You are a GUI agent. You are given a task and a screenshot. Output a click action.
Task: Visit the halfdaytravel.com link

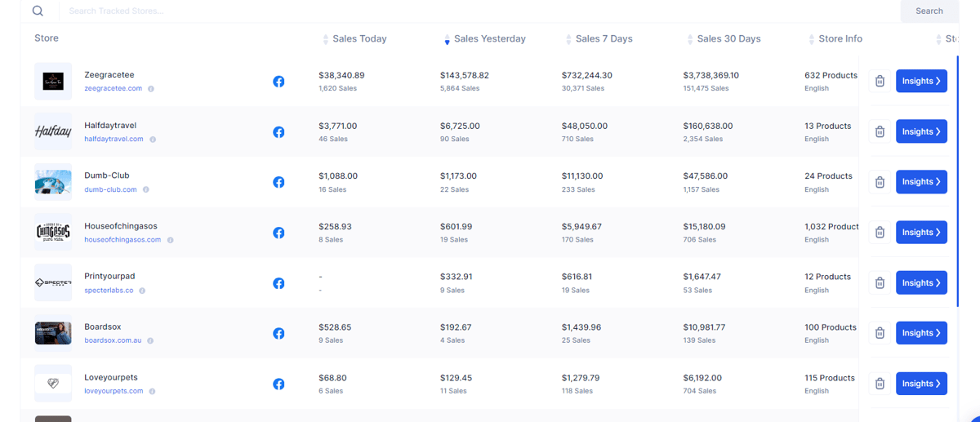pyautogui.click(x=114, y=139)
